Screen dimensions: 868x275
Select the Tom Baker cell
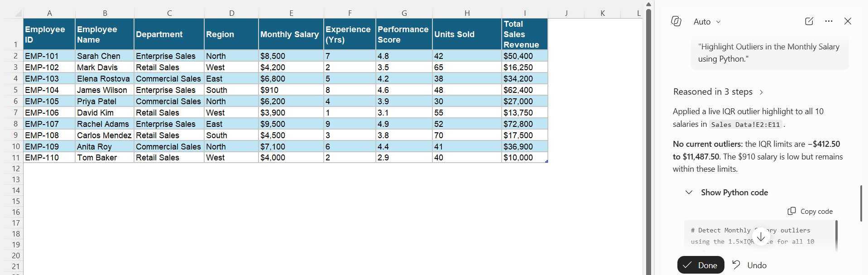(105, 158)
